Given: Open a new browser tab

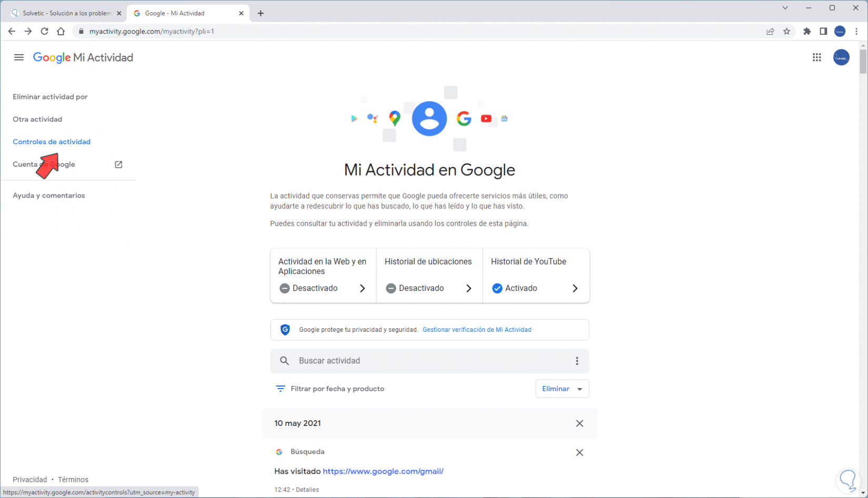Looking at the screenshot, I should 260,13.
